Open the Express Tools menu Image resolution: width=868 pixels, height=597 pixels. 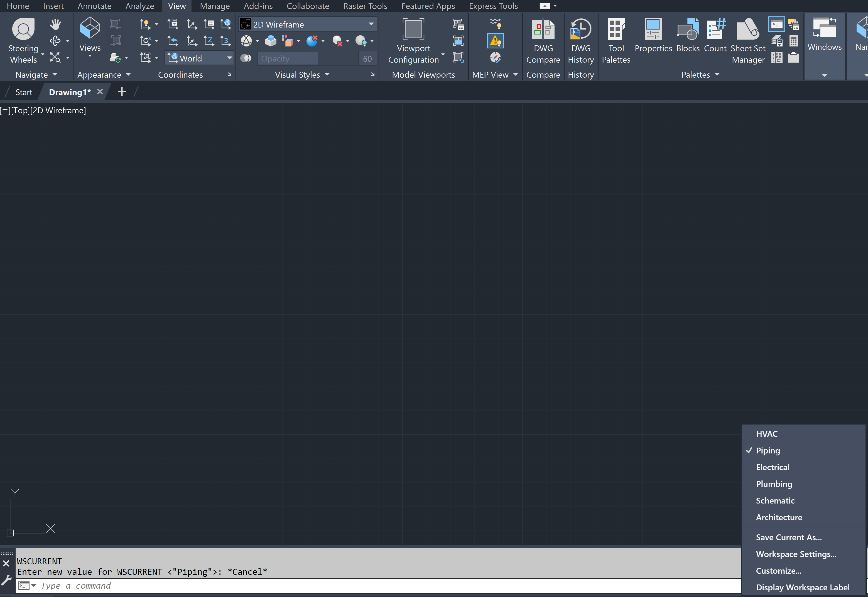(493, 6)
